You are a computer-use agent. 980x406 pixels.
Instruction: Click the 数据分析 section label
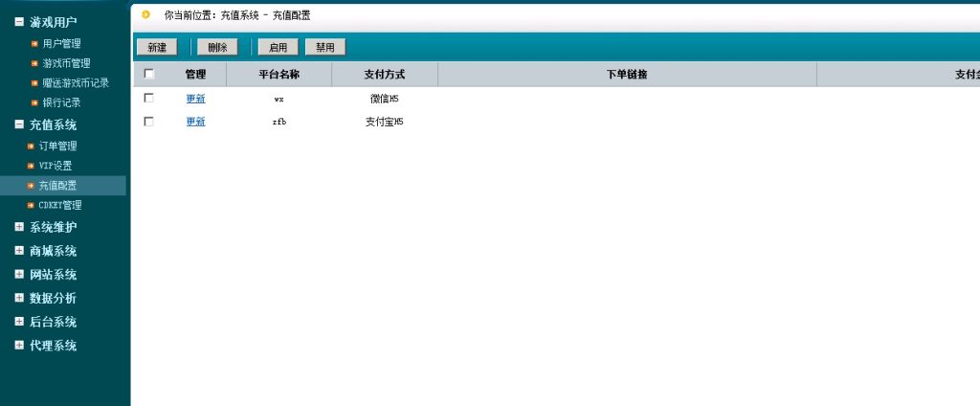(54, 298)
